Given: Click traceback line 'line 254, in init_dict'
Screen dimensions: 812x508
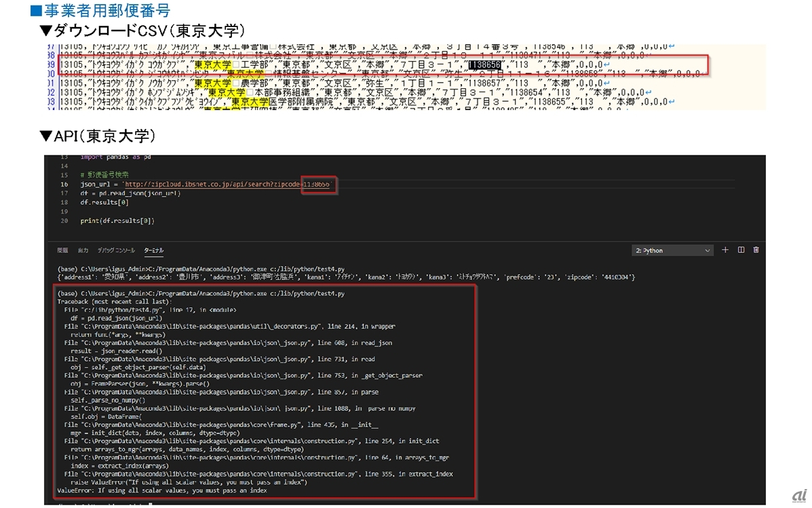Looking at the screenshot, I should click(252, 442).
